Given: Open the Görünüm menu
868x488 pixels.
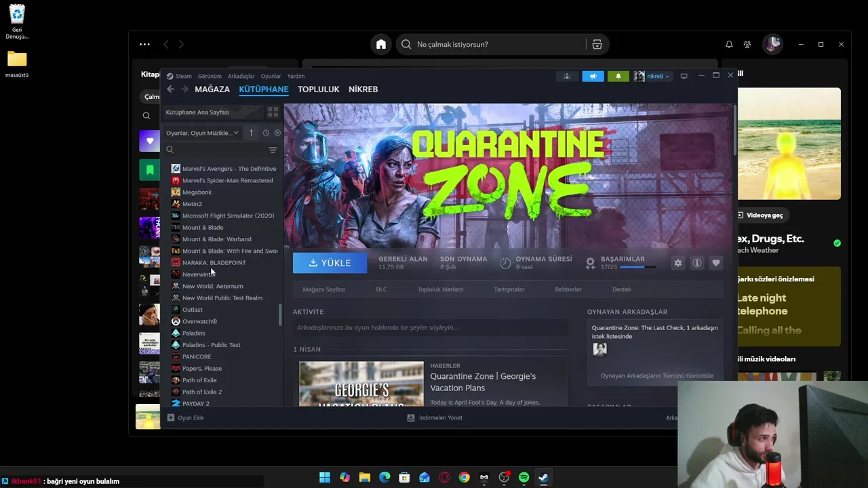Looking at the screenshot, I should pos(210,76).
